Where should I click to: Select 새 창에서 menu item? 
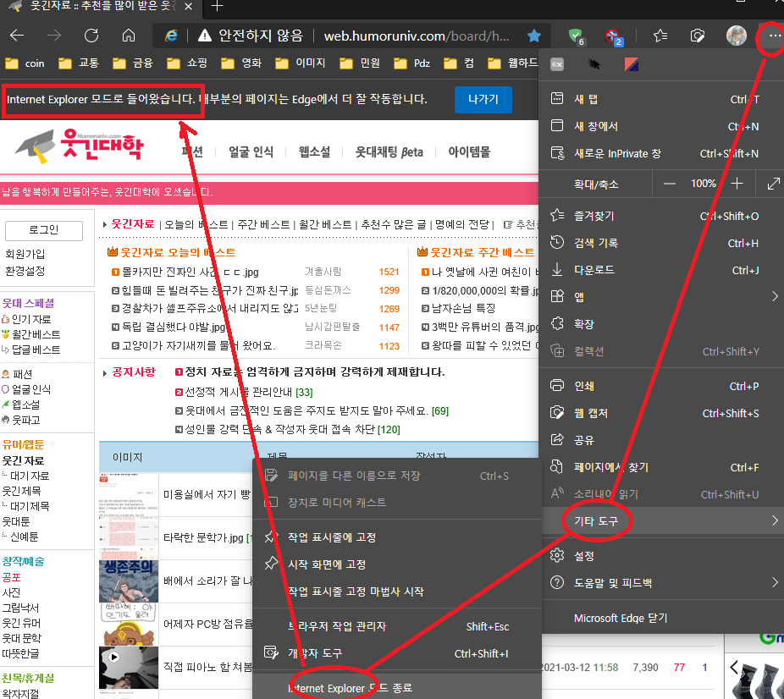point(662,126)
